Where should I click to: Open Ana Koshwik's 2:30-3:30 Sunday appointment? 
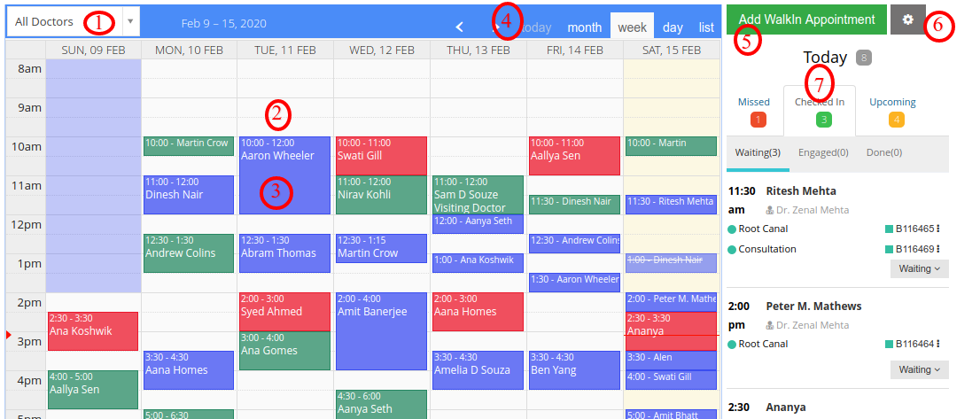tap(92, 331)
